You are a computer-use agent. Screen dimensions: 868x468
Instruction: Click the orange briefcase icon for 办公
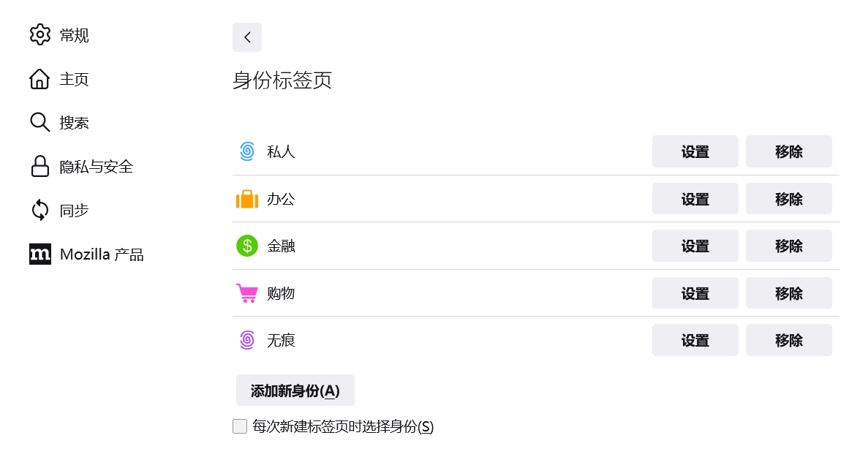coord(247,199)
